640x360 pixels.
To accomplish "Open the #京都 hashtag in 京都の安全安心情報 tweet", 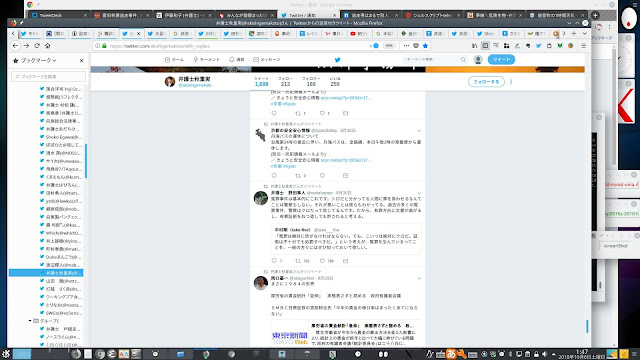I will point(276,166).
